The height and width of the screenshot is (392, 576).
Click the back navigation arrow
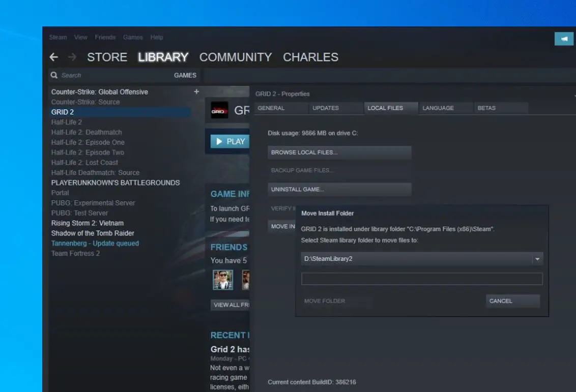tap(53, 57)
